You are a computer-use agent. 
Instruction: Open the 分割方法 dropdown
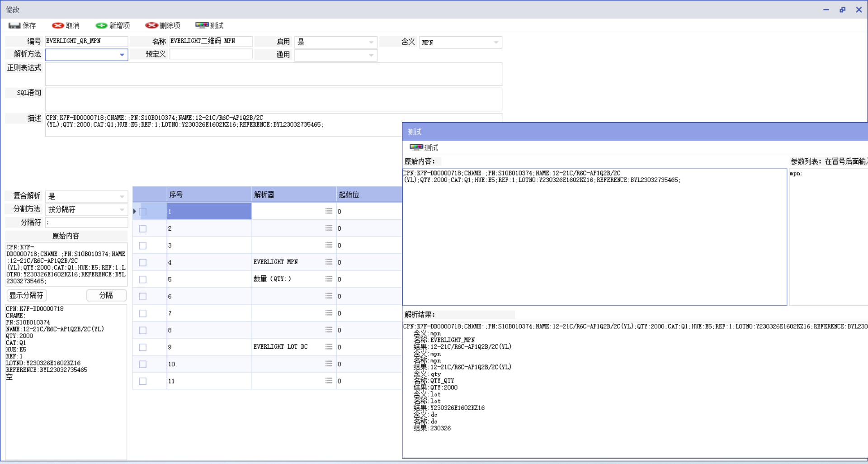click(122, 209)
